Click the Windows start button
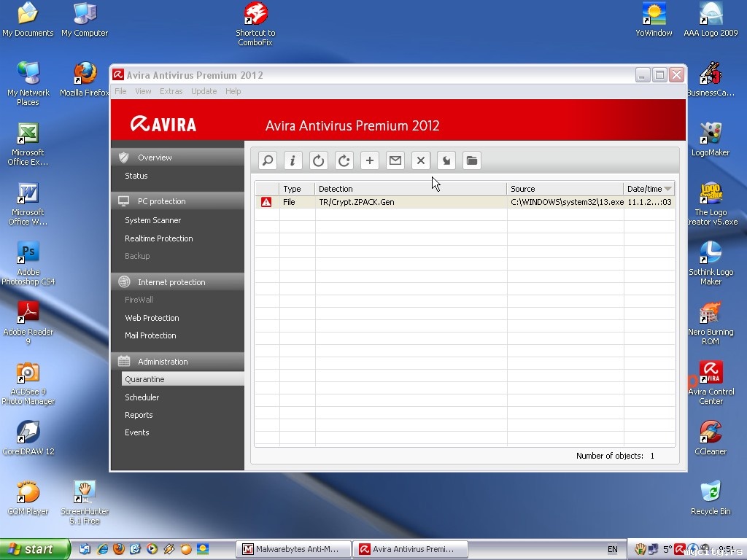This screenshot has height=560, width=747. tap(34, 549)
